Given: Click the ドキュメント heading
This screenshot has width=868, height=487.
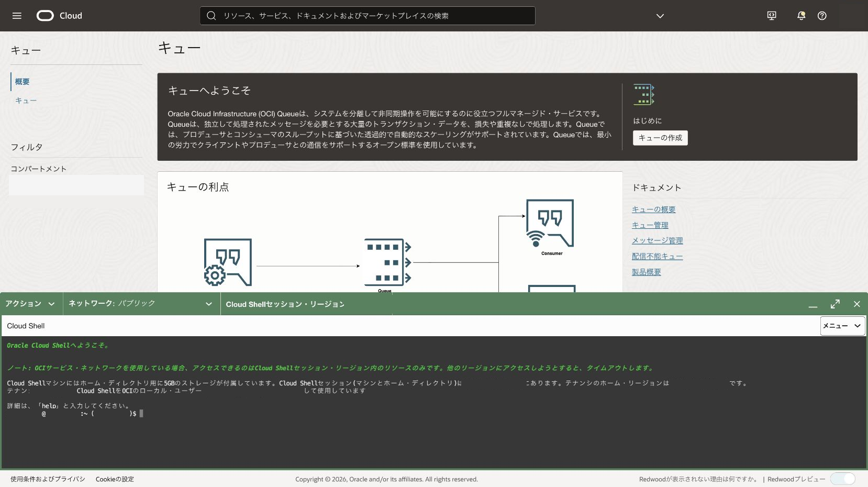Looking at the screenshot, I should pyautogui.click(x=656, y=187).
